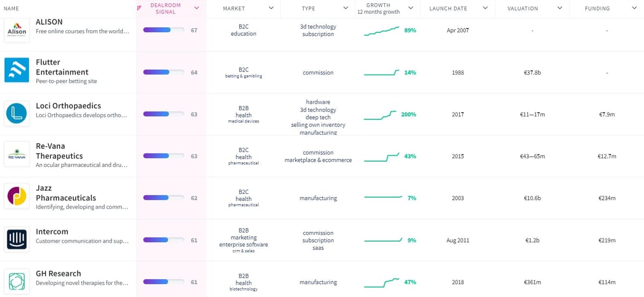This screenshot has height=297, width=644.
Task: Open the Valuation column dropdown arrow
Action: [x=560, y=8]
